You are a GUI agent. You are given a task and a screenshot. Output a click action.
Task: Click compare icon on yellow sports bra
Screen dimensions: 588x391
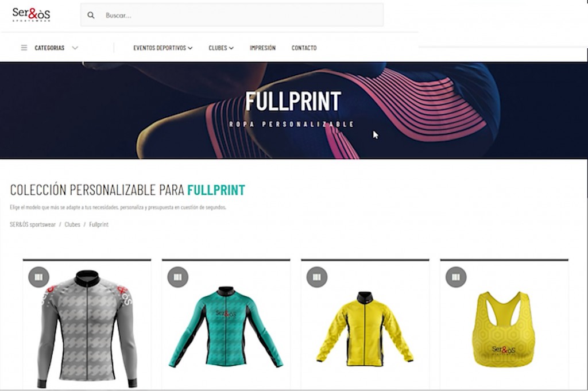[x=456, y=277]
